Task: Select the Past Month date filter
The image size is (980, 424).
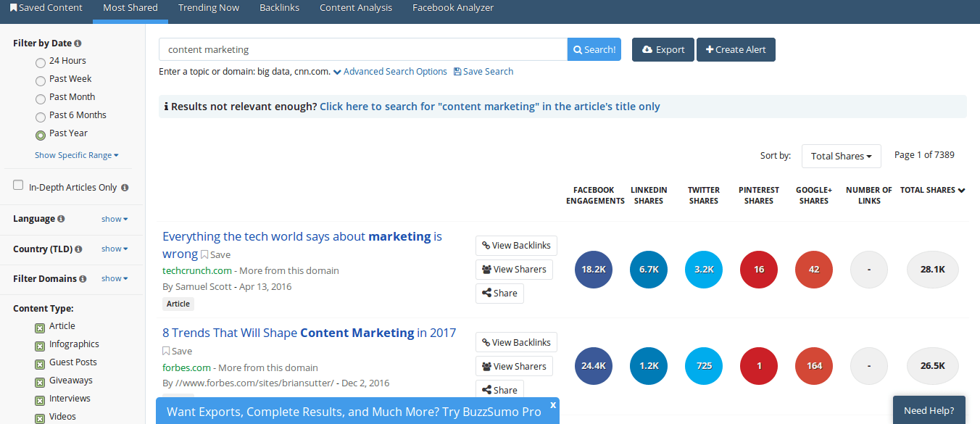Action: (x=41, y=99)
